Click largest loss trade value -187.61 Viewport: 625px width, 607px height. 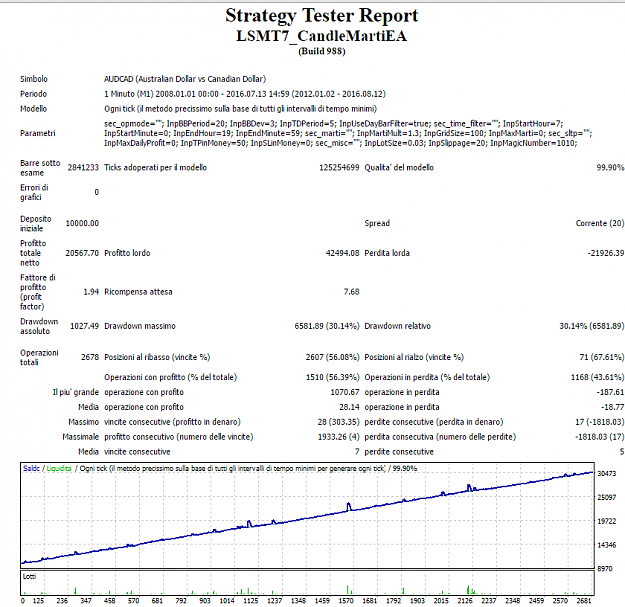point(610,392)
